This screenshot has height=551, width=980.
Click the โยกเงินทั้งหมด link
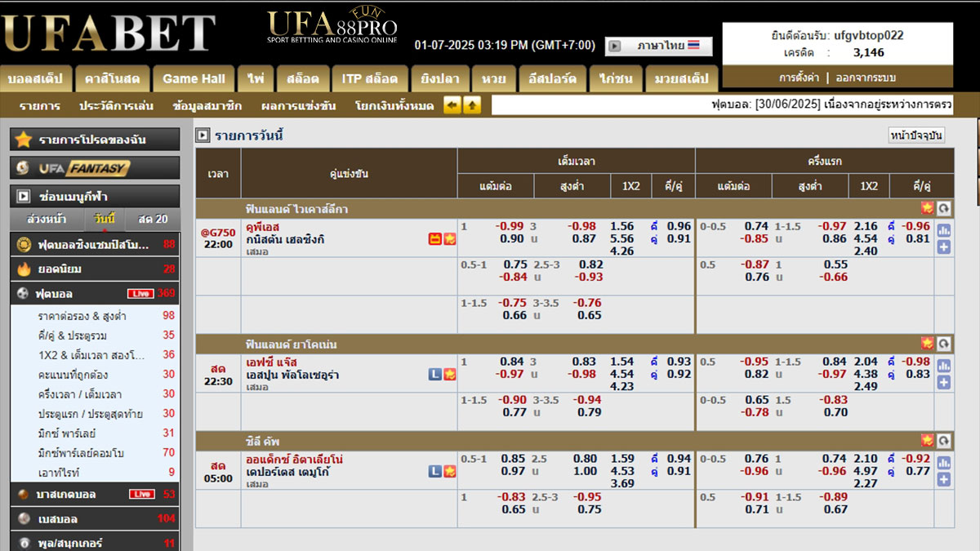click(x=394, y=105)
